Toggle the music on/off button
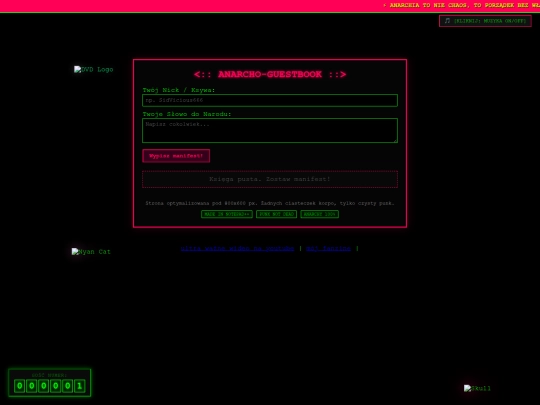Image resolution: width=540 pixels, height=405 pixels. pyautogui.click(x=485, y=21)
